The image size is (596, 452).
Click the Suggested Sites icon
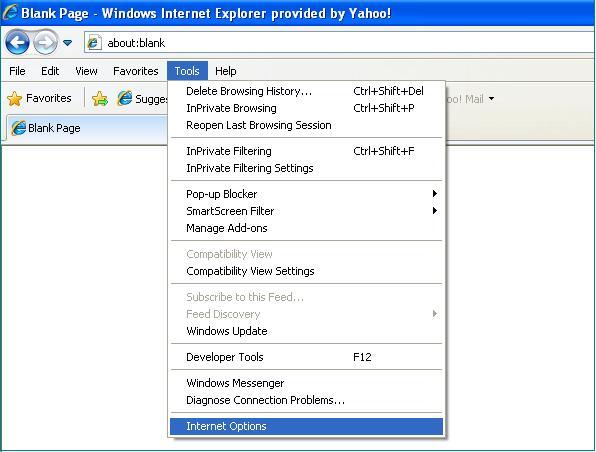pos(124,98)
